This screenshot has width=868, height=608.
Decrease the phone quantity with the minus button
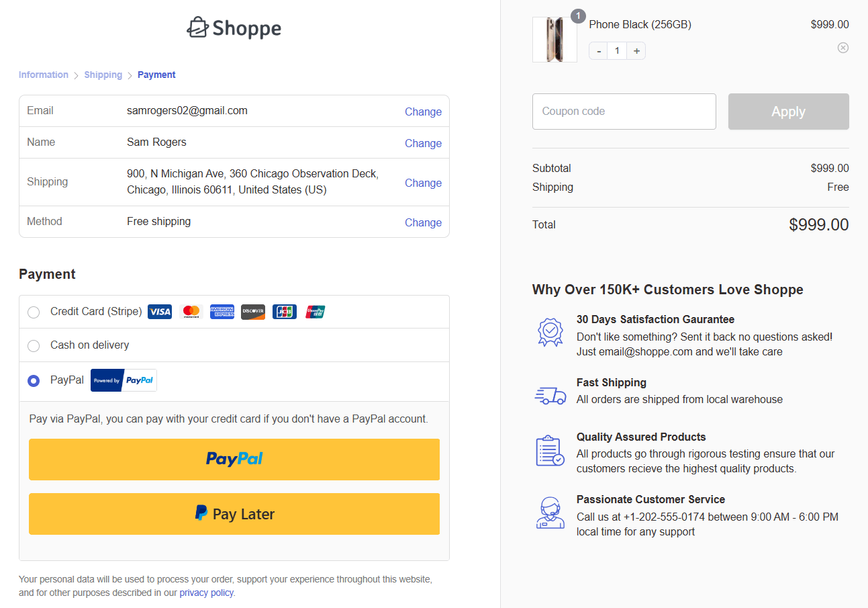pos(597,50)
